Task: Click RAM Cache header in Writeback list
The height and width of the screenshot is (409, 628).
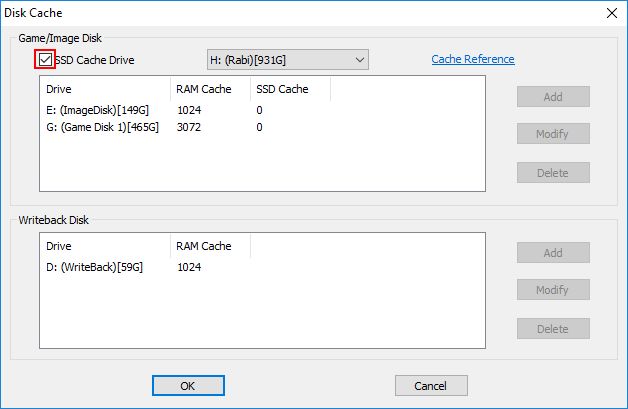Action: click(x=211, y=246)
